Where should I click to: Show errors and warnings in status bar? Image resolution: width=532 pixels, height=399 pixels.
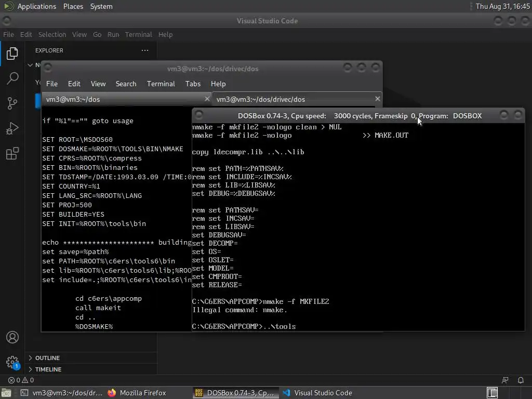point(21,380)
